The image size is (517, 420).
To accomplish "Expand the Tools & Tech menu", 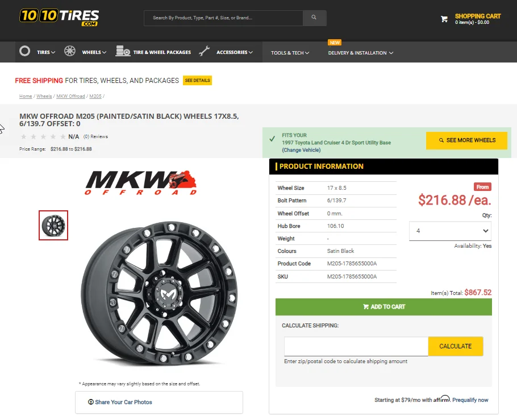I will [290, 53].
